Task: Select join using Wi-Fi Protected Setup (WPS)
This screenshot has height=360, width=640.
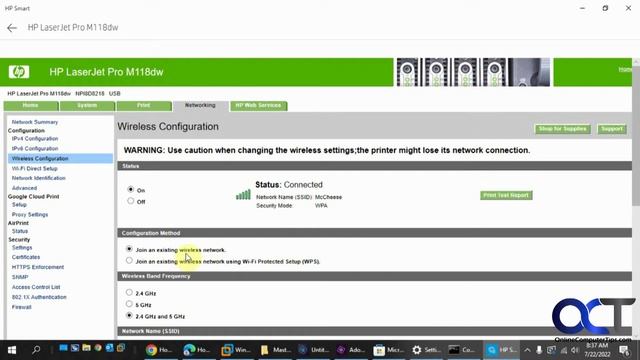Action: [129, 260]
